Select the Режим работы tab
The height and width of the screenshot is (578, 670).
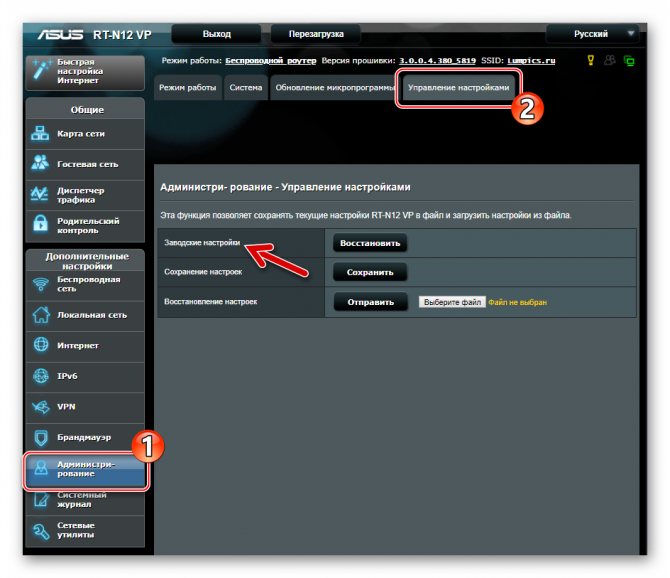point(188,88)
